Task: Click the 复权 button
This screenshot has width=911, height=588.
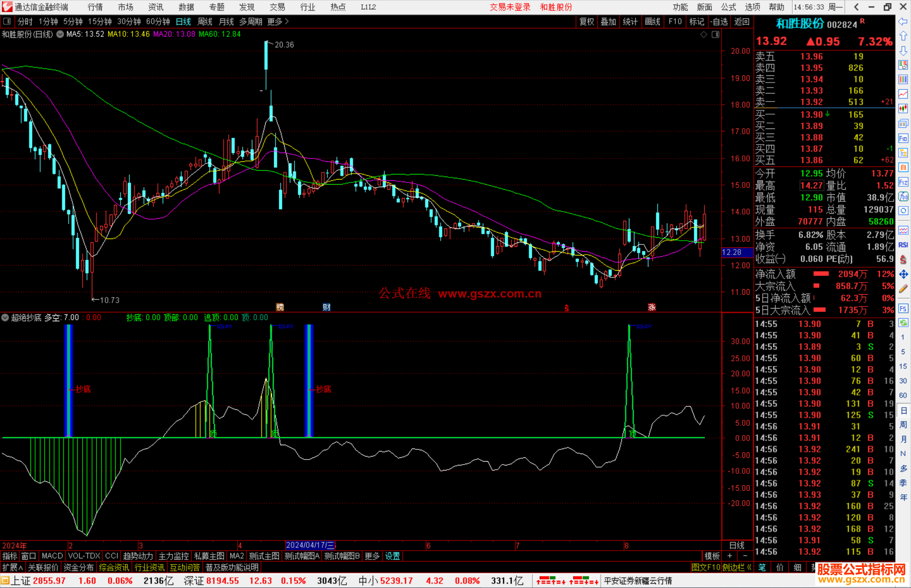Action: pos(586,21)
